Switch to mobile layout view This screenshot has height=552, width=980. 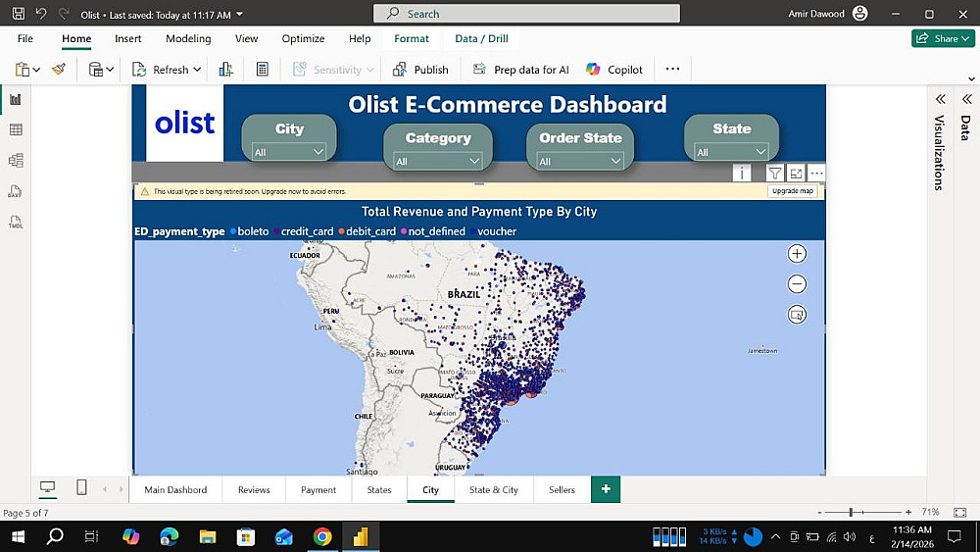coord(81,487)
